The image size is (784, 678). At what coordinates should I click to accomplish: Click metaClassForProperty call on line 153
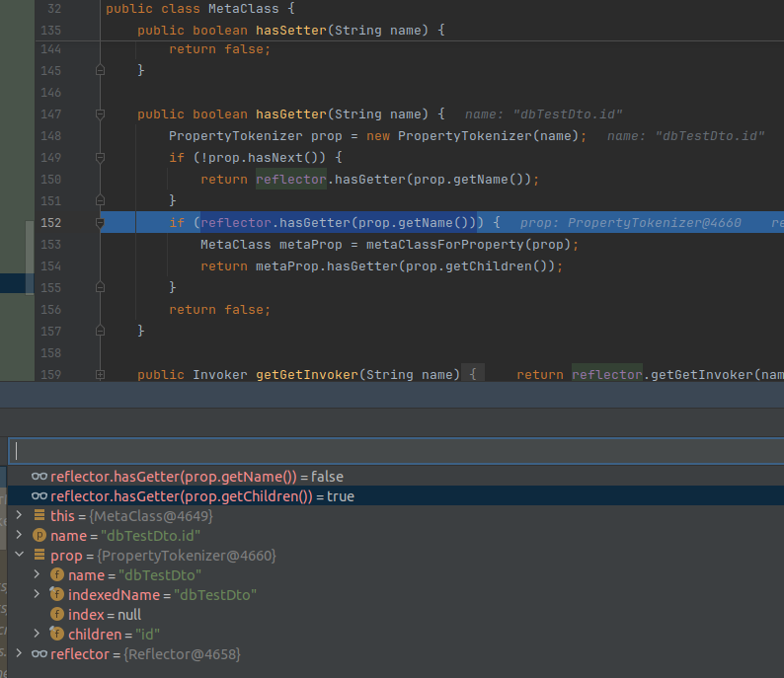pos(444,245)
